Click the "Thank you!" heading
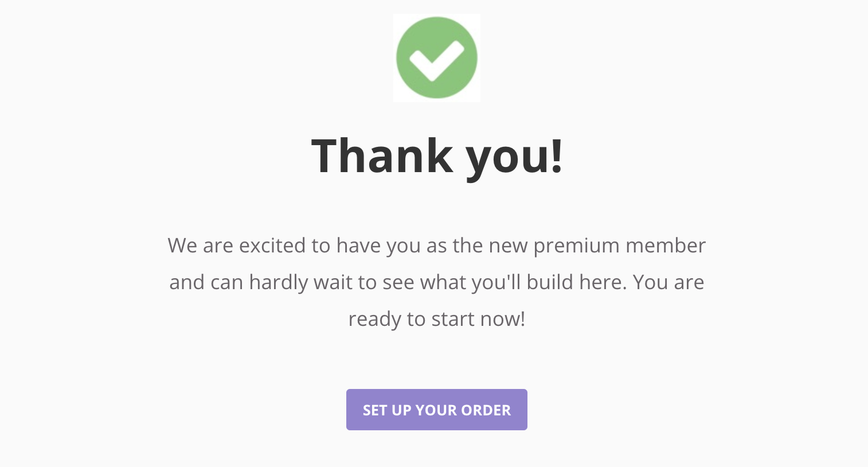868x467 pixels. [x=437, y=155]
